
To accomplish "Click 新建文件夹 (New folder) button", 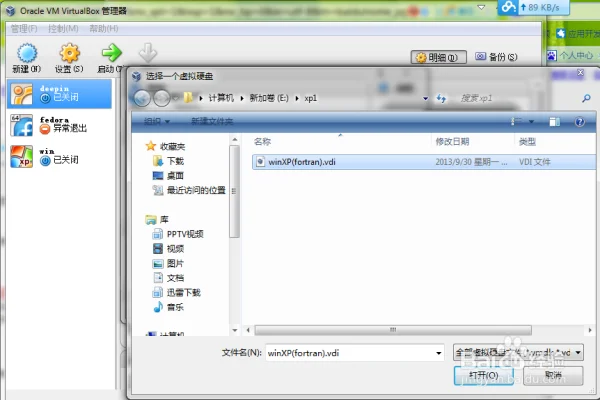I will (x=212, y=122).
